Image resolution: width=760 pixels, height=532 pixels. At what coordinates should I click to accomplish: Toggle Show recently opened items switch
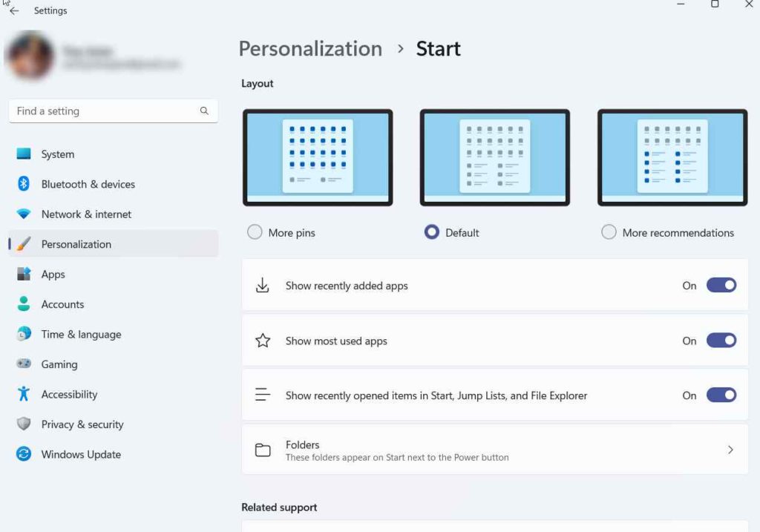coord(721,395)
